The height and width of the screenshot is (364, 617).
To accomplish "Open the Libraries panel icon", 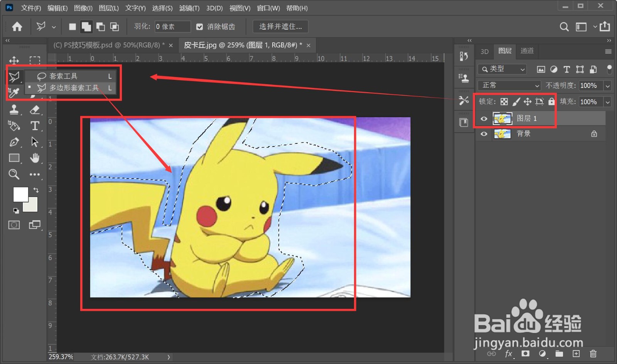I will pyautogui.click(x=464, y=123).
